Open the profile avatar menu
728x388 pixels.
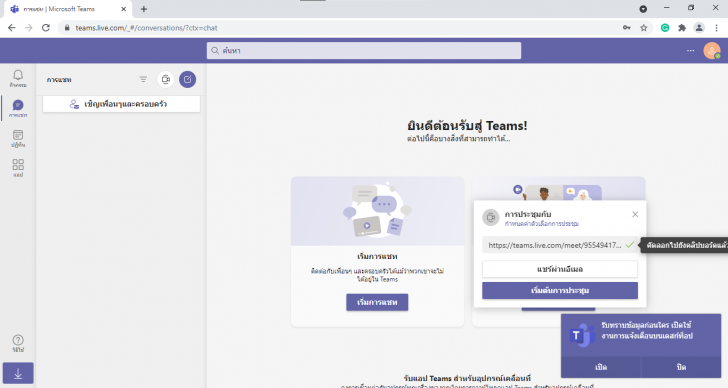coord(712,51)
